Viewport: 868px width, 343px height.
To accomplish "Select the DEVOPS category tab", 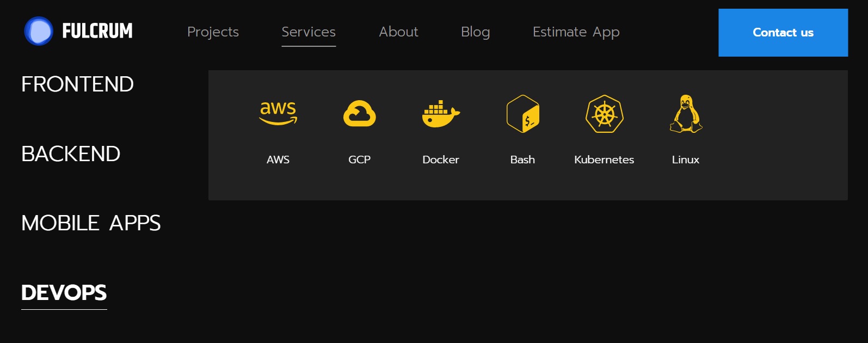I will pyautogui.click(x=64, y=293).
